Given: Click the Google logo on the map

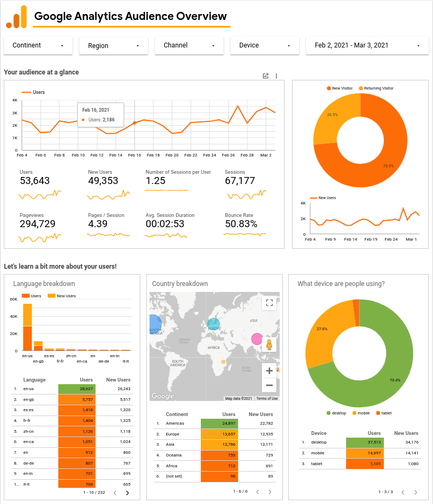Looking at the screenshot, I should pos(163,396).
